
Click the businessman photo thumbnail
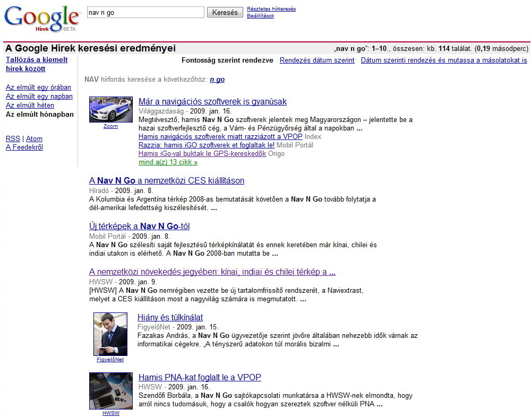coord(110,334)
